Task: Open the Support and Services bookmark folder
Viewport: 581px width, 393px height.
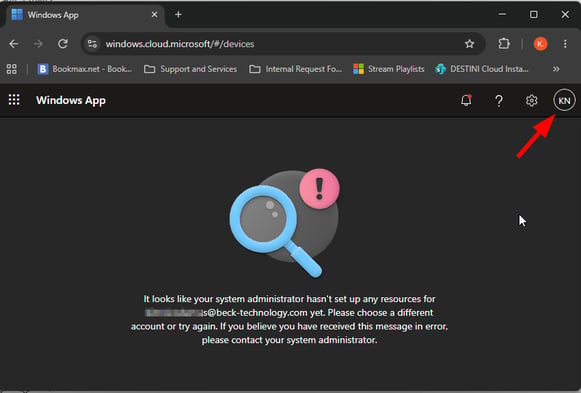Action: pos(190,69)
